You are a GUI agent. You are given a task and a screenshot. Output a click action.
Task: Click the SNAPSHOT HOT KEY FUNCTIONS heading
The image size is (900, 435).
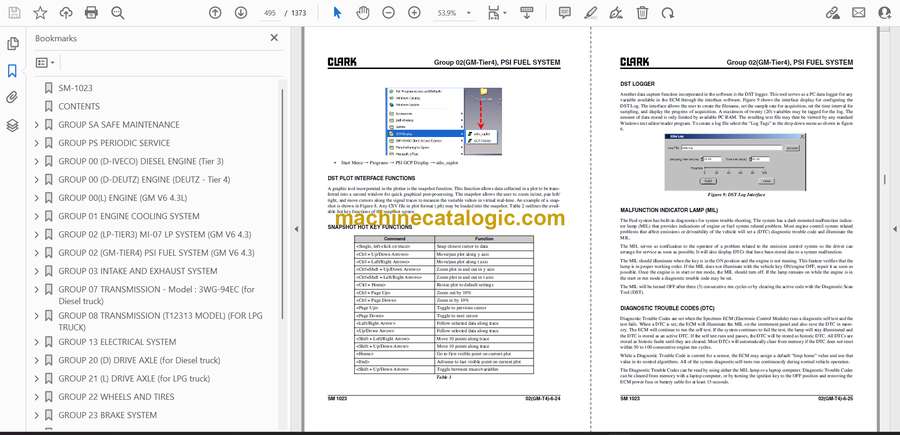click(370, 227)
